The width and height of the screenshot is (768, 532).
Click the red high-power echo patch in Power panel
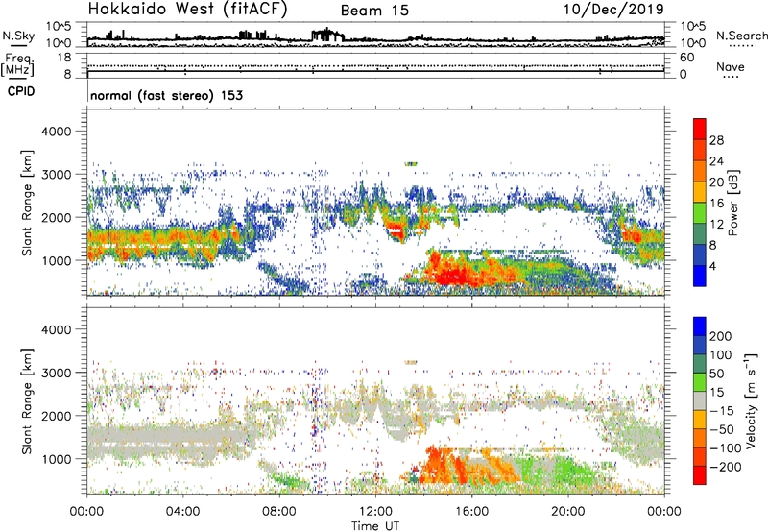coord(450,274)
